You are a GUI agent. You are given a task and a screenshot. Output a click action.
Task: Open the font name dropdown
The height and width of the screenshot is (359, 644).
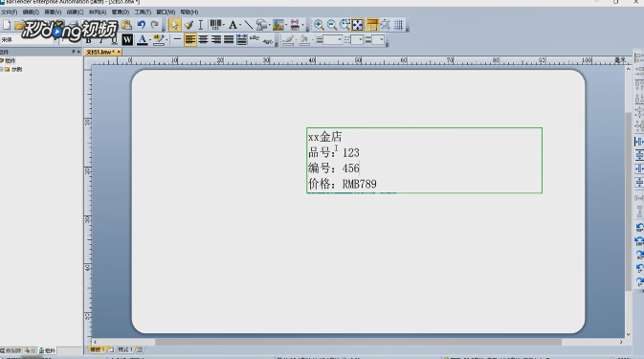coord(55,40)
